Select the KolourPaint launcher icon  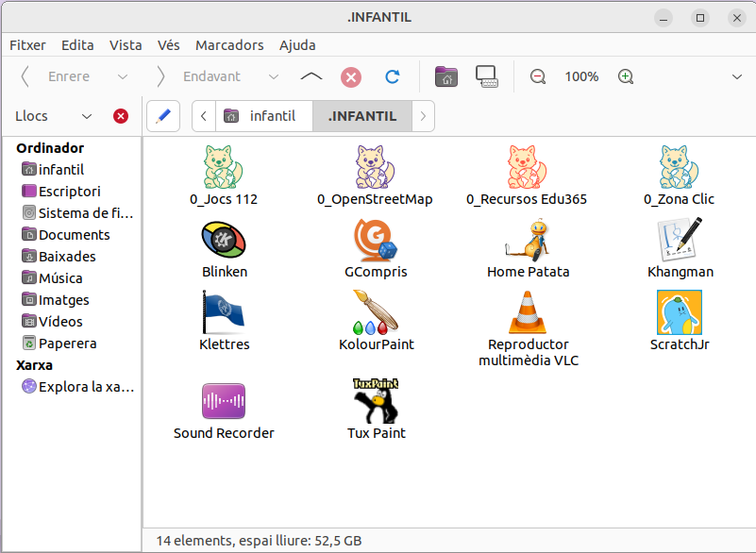(x=376, y=313)
